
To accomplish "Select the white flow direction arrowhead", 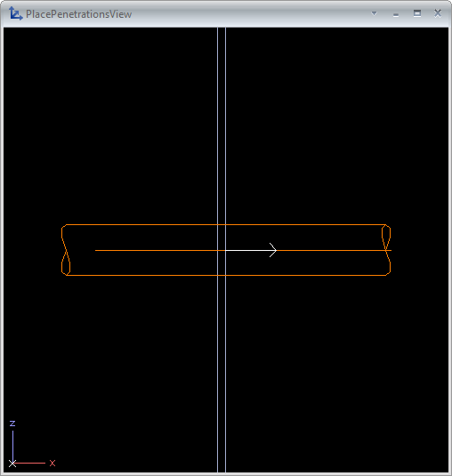I will click(x=273, y=250).
